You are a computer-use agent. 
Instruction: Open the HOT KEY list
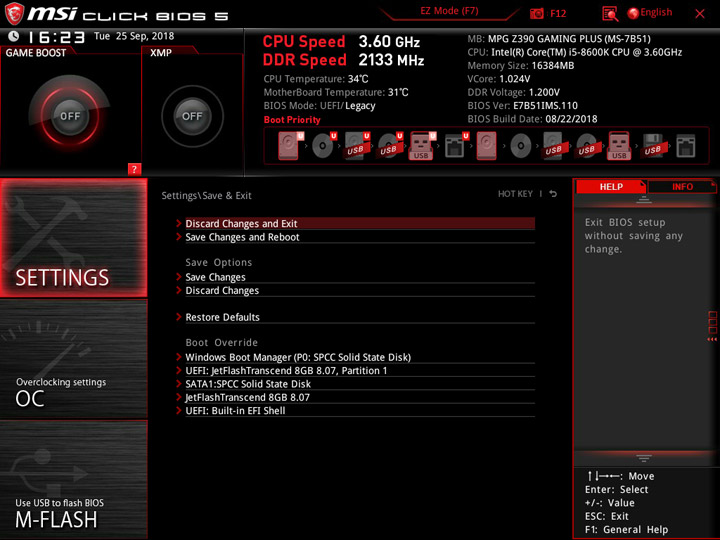tap(515, 194)
